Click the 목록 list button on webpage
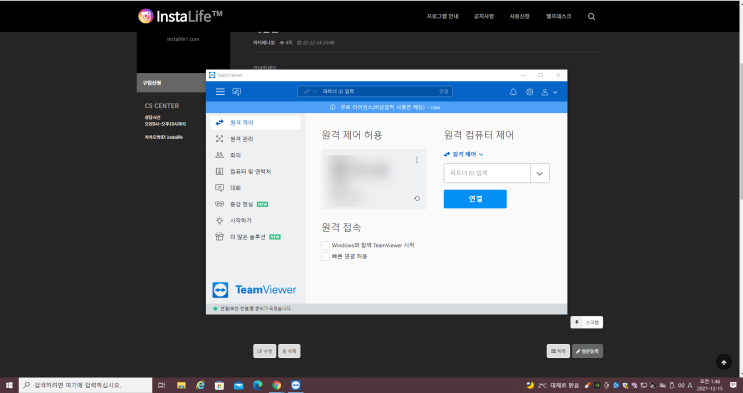743x393 pixels. (558, 351)
